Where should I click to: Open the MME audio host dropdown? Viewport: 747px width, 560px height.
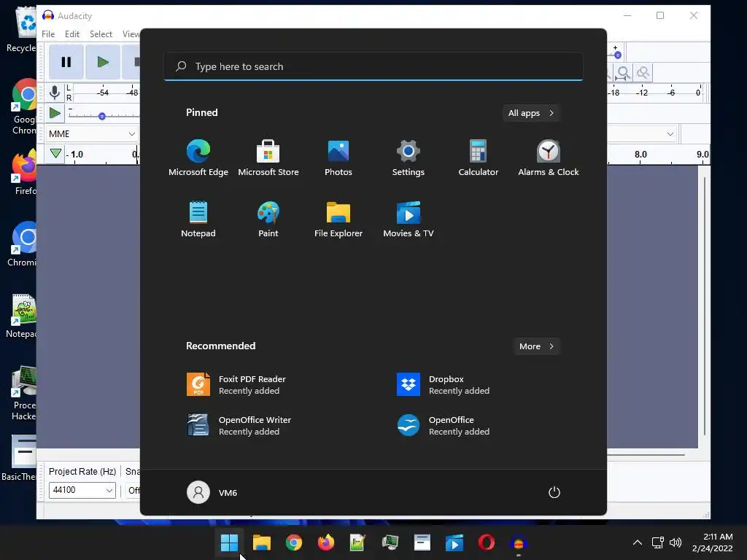coord(91,134)
